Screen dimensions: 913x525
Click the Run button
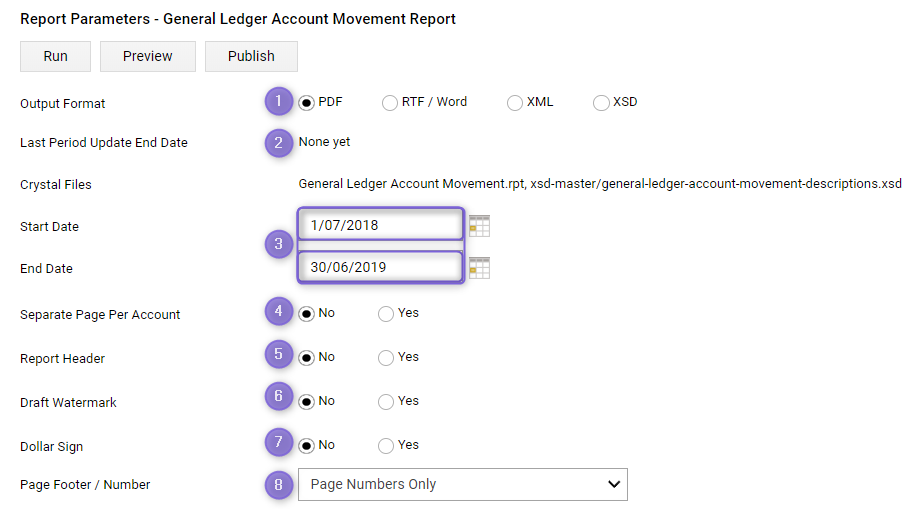click(55, 56)
